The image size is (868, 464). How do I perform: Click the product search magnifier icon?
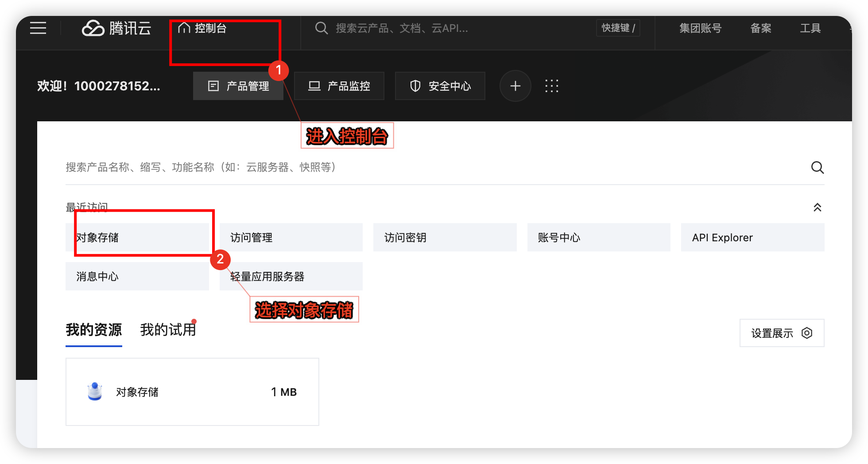tap(818, 167)
